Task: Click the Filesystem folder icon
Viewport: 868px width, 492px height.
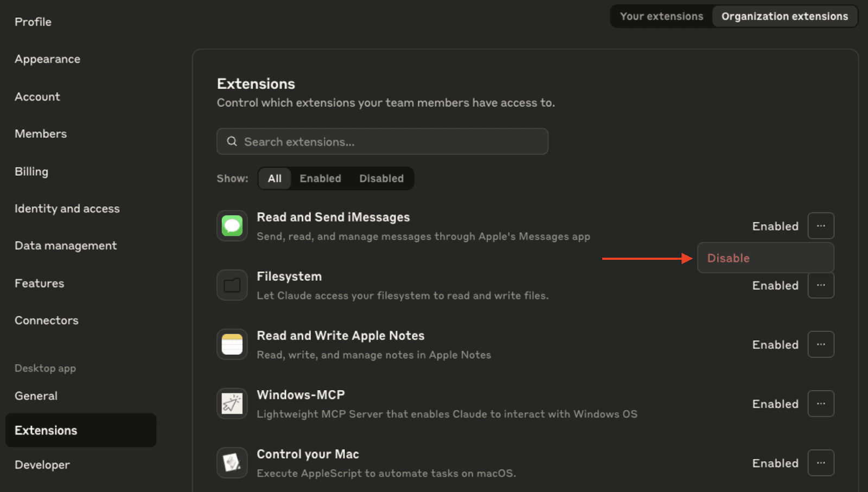Action: point(232,285)
